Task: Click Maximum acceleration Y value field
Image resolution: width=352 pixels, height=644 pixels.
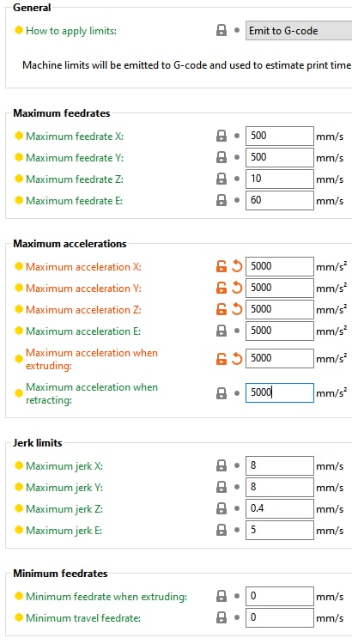Action: coord(280,288)
